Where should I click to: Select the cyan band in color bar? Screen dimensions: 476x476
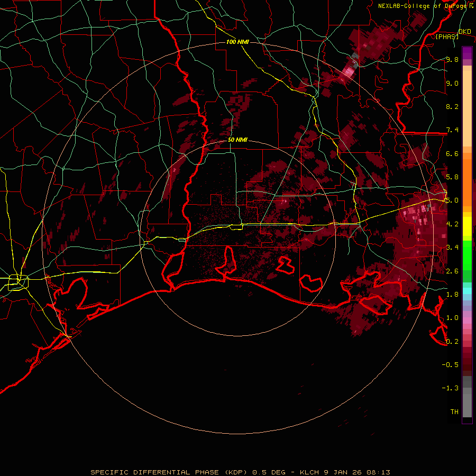coord(467,291)
